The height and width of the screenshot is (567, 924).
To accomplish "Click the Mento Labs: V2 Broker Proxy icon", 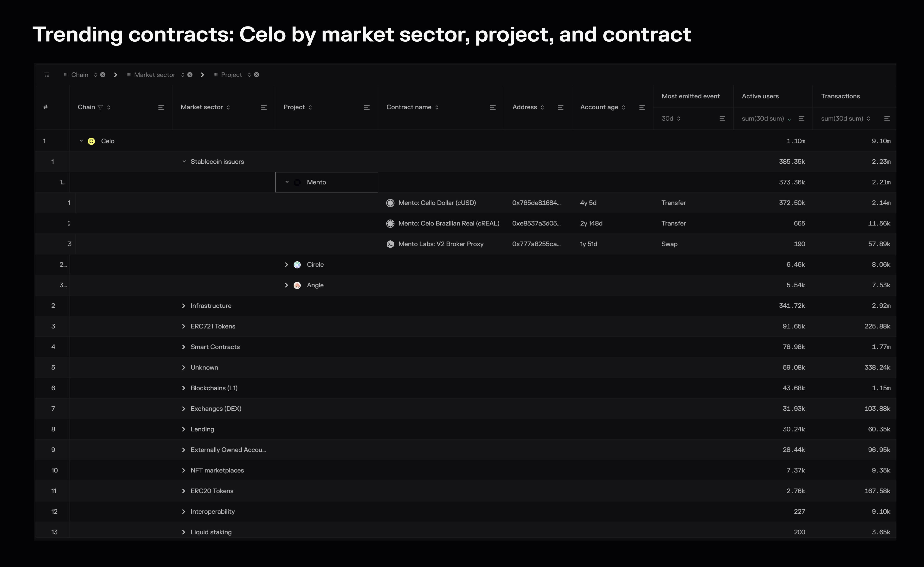I will [390, 244].
